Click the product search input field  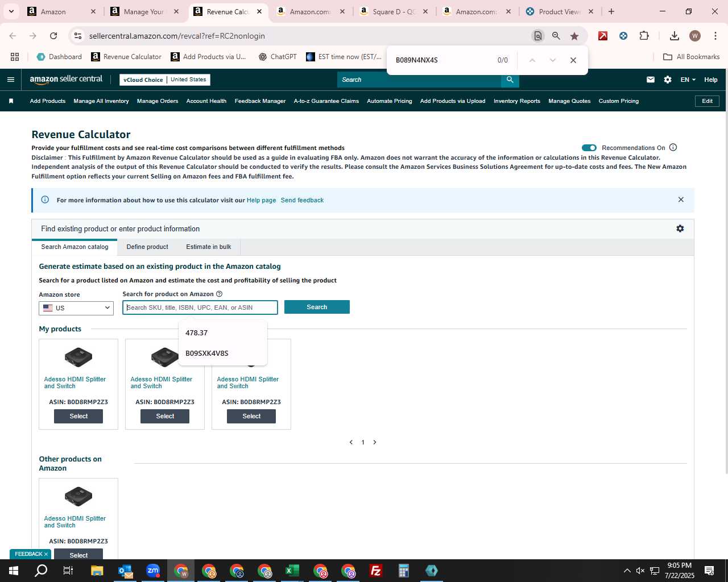point(200,307)
